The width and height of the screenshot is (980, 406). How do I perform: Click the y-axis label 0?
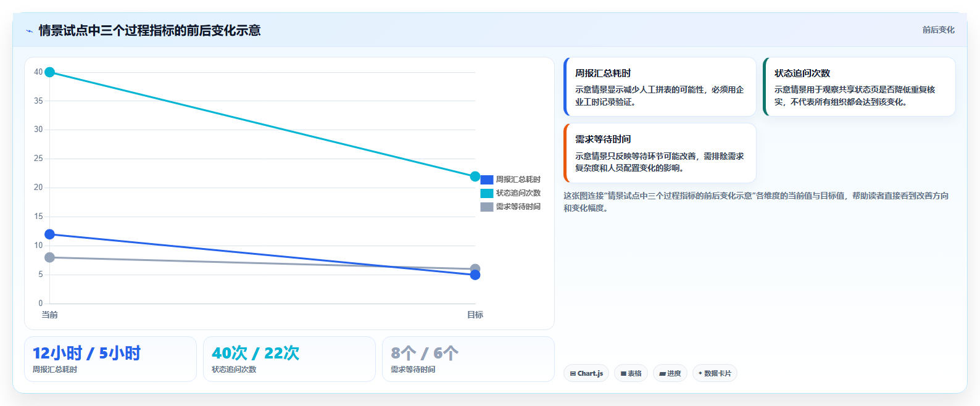(41, 303)
